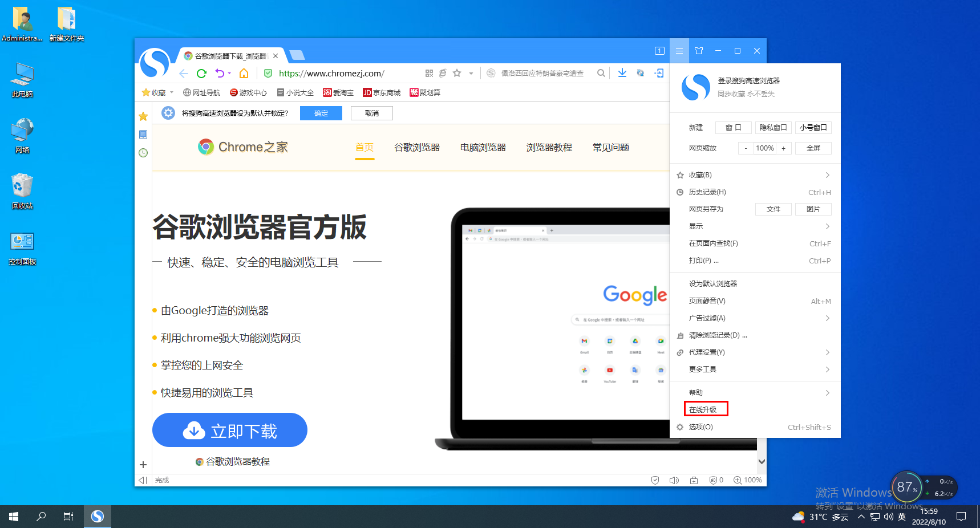Click the login arrow icon in toolbar
This screenshot has height=528, width=980.
pyautogui.click(x=659, y=73)
